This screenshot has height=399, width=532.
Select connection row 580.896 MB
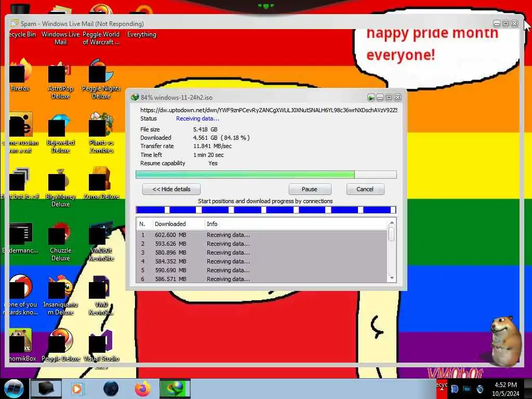pyautogui.click(x=262, y=252)
